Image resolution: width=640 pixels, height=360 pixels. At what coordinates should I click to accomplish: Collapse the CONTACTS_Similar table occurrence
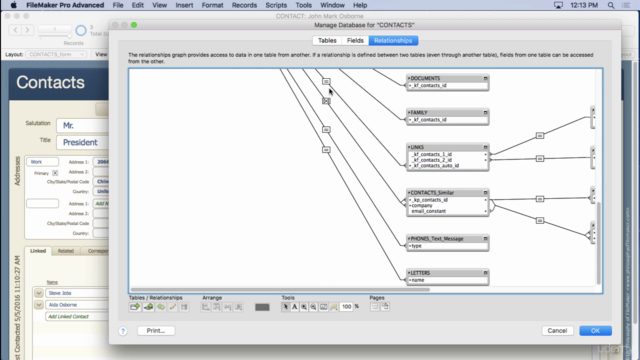485,193
